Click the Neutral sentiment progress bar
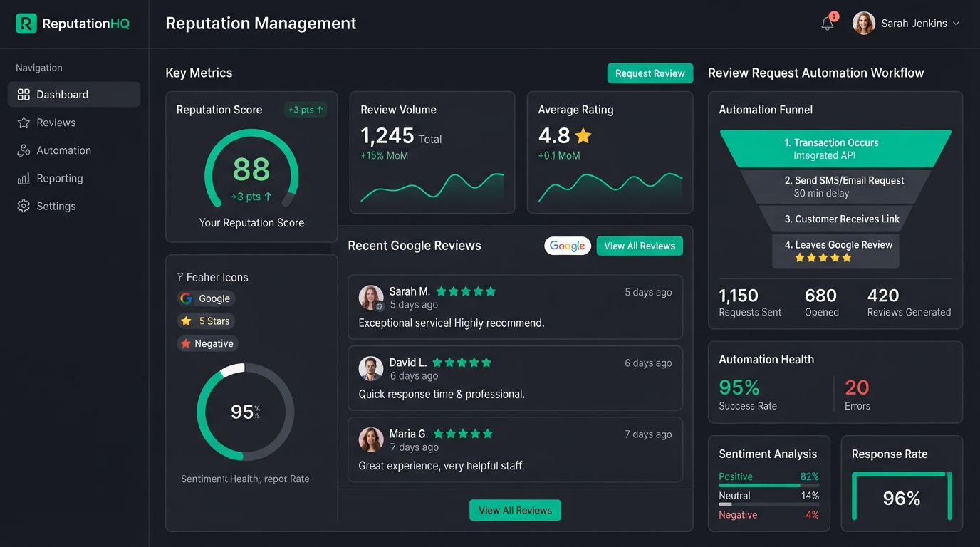 768,504
